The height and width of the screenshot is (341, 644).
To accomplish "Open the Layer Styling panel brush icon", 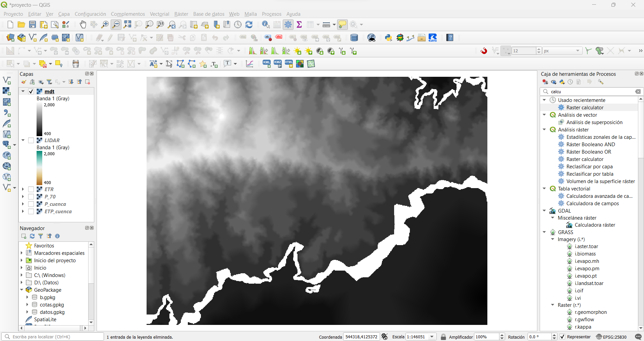I will point(23,82).
